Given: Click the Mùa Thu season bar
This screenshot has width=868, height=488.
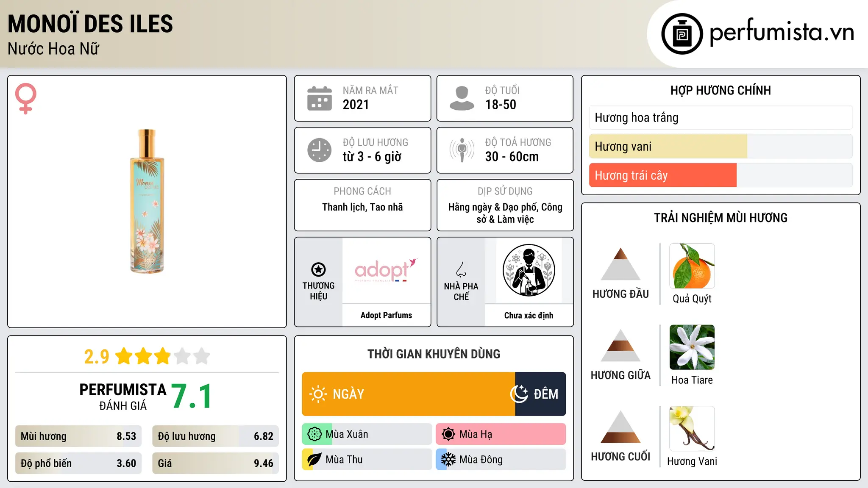Looking at the screenshot, I should click(367, 460).
